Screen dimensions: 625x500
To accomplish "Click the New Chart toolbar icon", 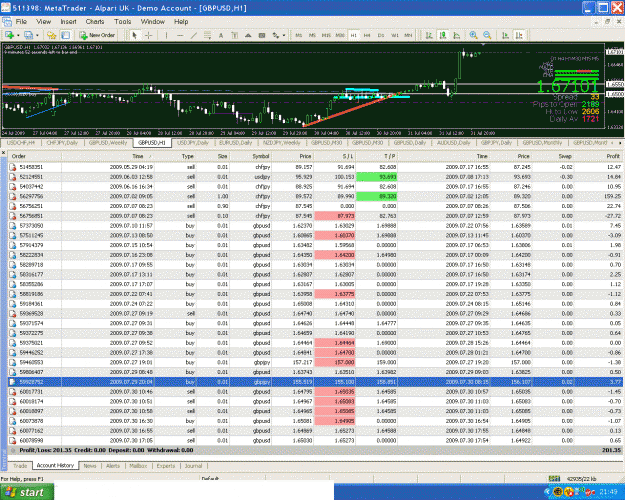I will [9, 35].
